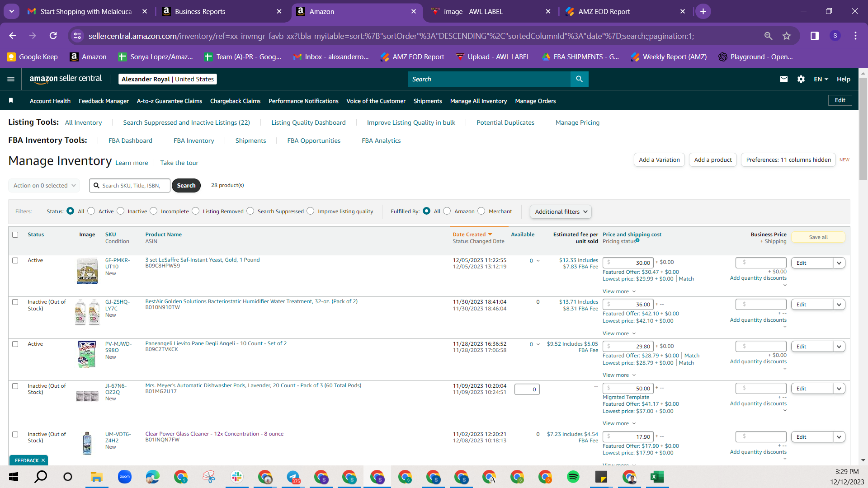Image resolution: width=868 pixels, height=488 pixels.
Task: Select the Active status radio button
Action: coord(91,211)
